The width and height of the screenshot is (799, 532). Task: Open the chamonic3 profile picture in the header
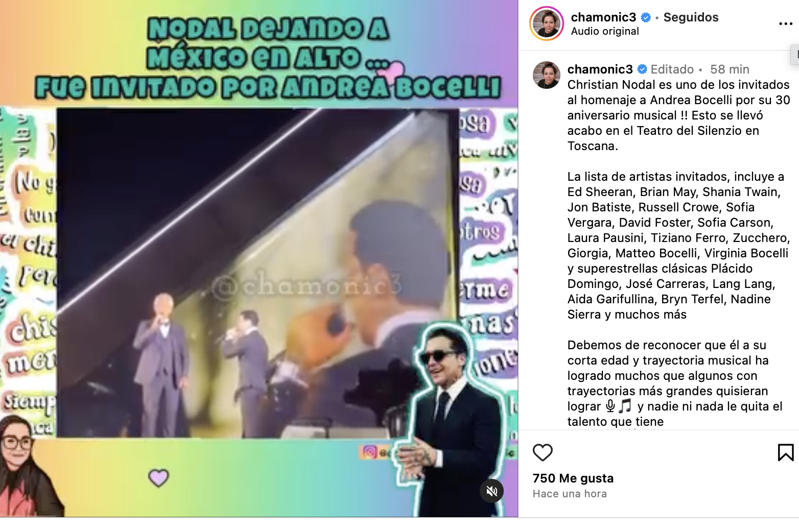click(547, 23)
